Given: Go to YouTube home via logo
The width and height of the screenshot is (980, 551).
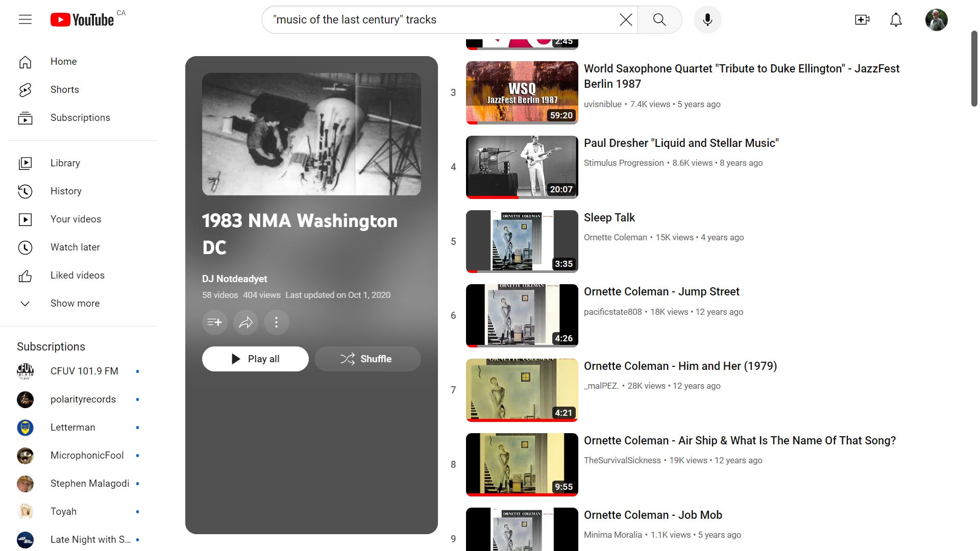Looking at the screenshot, I should [82, 19].
